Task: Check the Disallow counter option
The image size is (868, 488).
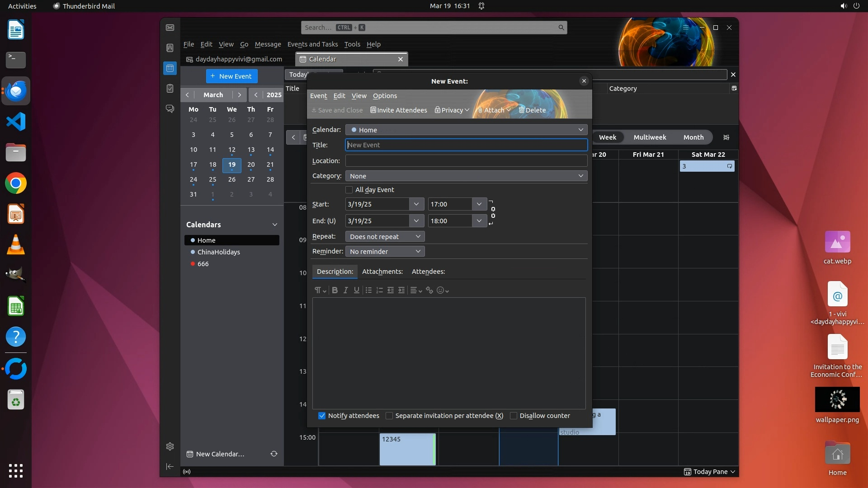Action: 514,416
